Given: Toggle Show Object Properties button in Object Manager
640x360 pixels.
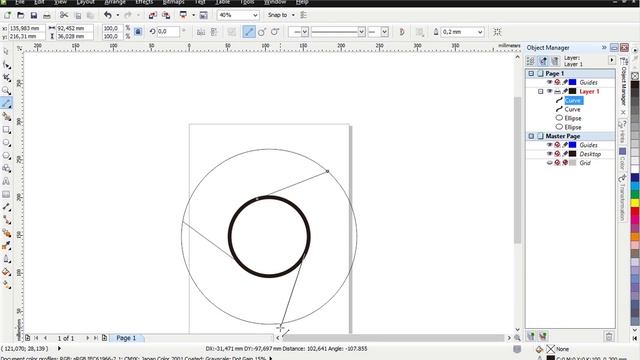Looking at the screenshot, I should coord(530,61).
